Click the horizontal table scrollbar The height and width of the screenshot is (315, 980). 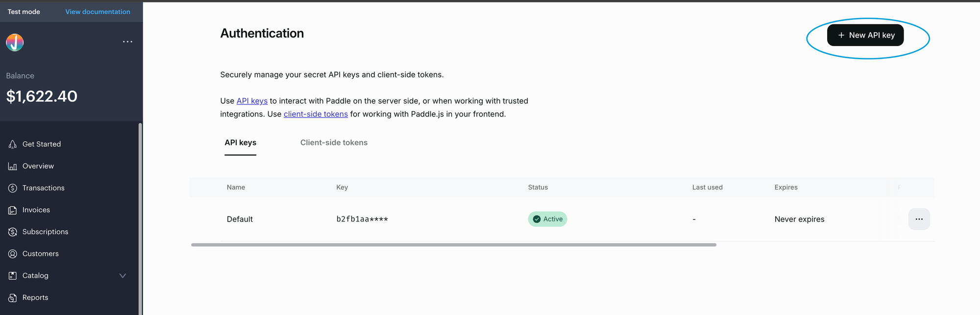[453, 244]
